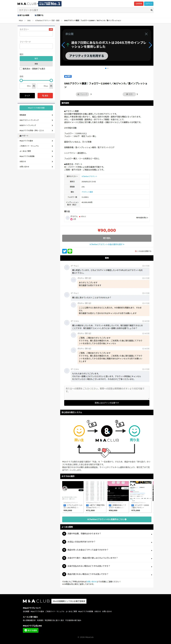This screenshot has width=171, height=644.
Task: Click the left price slider handle
Action: coord(21,81)
